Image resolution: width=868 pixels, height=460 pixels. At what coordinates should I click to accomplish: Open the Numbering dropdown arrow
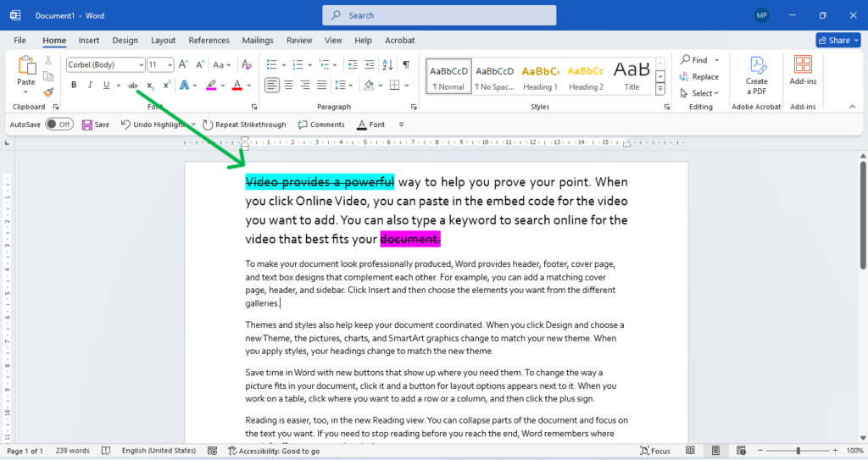point(310,64)
